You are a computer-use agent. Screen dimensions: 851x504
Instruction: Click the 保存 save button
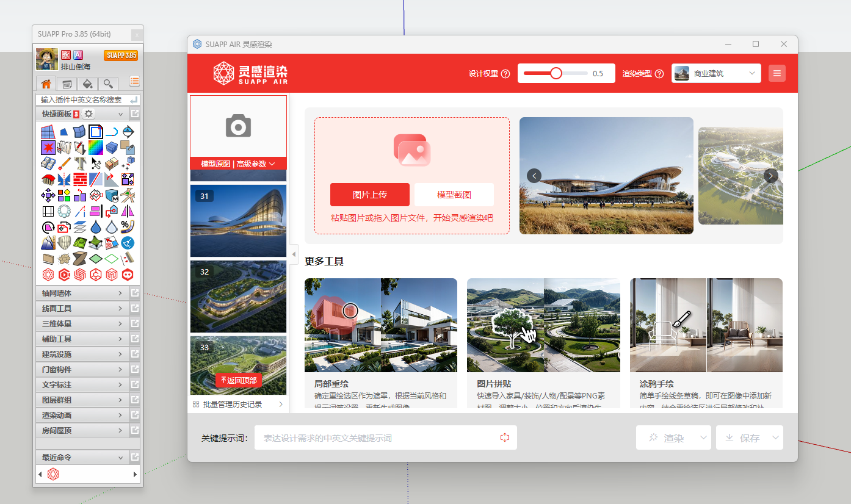click(742, 437)
